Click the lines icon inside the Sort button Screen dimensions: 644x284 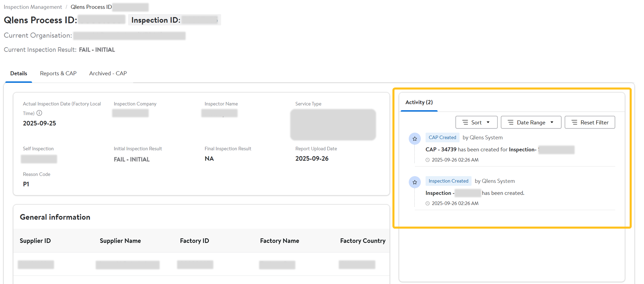465,122
